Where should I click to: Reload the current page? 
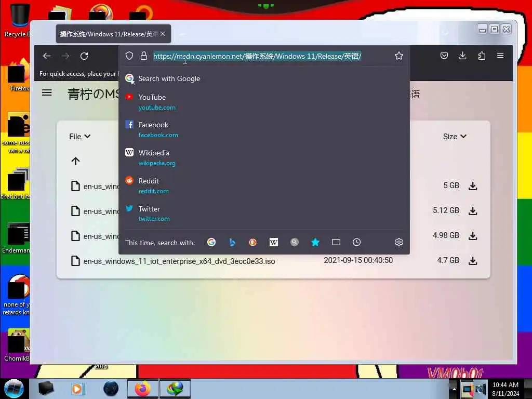click(x=84, y=56)
